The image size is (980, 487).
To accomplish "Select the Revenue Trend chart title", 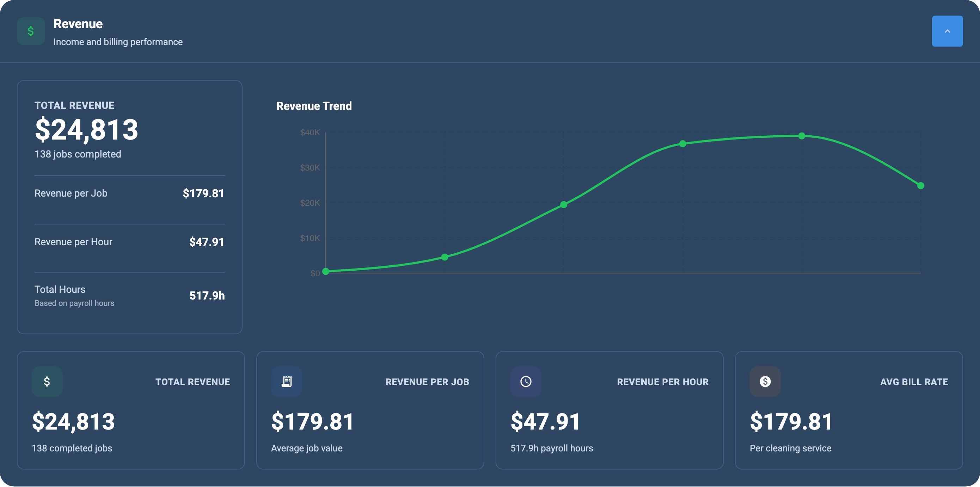I will [x=314, y=106].
